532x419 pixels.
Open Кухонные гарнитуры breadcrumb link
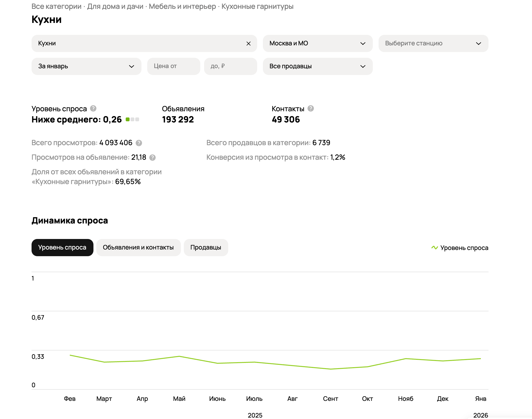(x=257, y=6)
